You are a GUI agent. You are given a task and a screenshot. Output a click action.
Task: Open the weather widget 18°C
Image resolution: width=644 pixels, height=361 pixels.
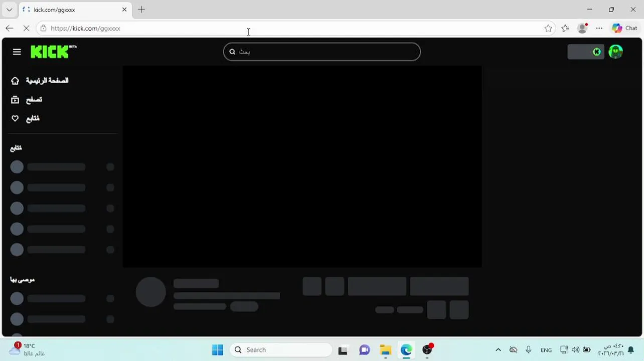pyautogui.click(x=27, y=349)
